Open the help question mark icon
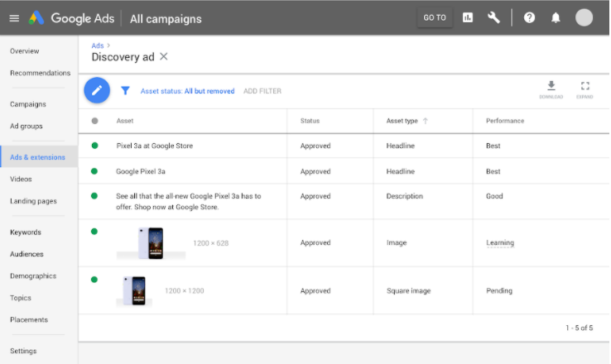The height and width of the screenshot is (364, 611). 530,17
